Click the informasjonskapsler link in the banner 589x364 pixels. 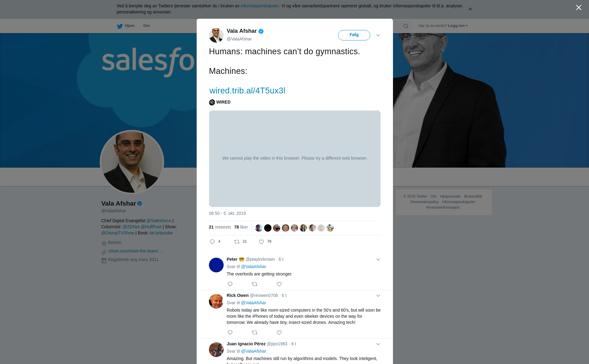(x=260, y=6)
